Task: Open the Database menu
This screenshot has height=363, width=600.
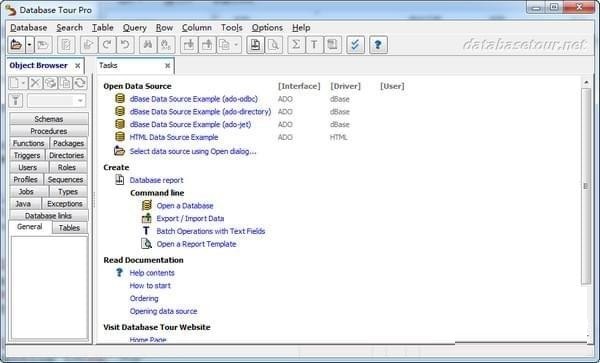Action: pos(29,28)
